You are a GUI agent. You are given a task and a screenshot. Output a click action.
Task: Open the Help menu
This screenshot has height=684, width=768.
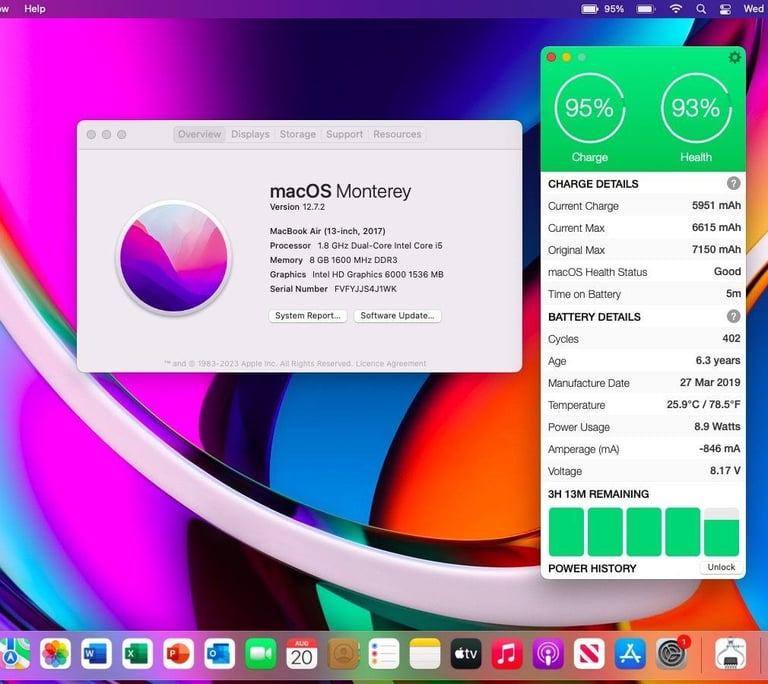[35, 9]
